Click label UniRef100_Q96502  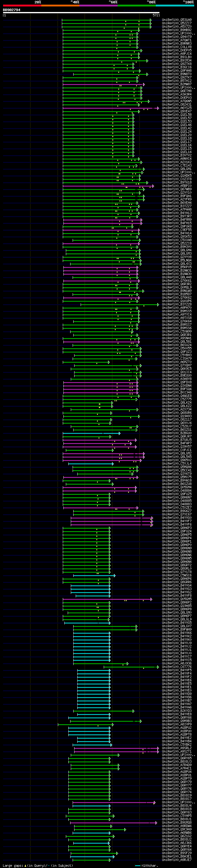(177, 460)
